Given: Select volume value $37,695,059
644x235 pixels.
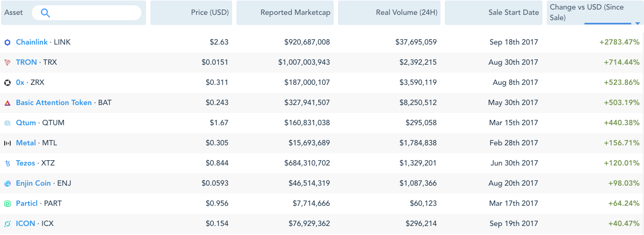Looking at the screenshot, I should click(x=416, y=42).
